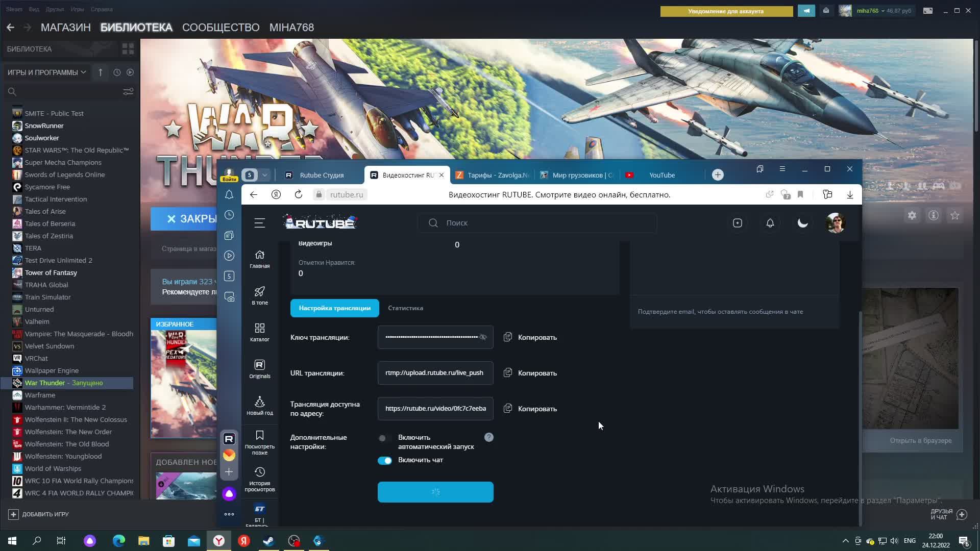Open Rutube hamburger menu
Image resolution: width=980 pixels, height=551 pixels.
[259, 223]
